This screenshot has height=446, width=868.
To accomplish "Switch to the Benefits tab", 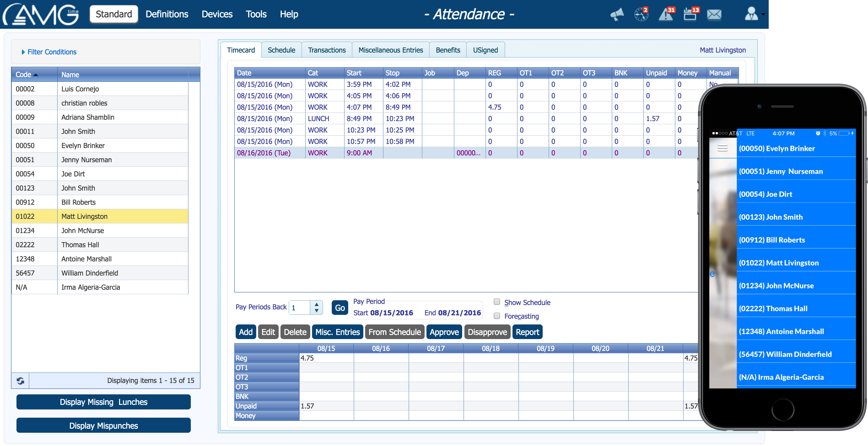I will [x=448, y=50].
